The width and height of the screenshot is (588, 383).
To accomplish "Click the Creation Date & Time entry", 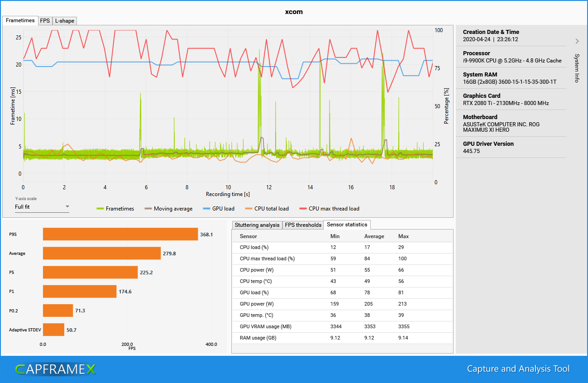I will (512, 35).
